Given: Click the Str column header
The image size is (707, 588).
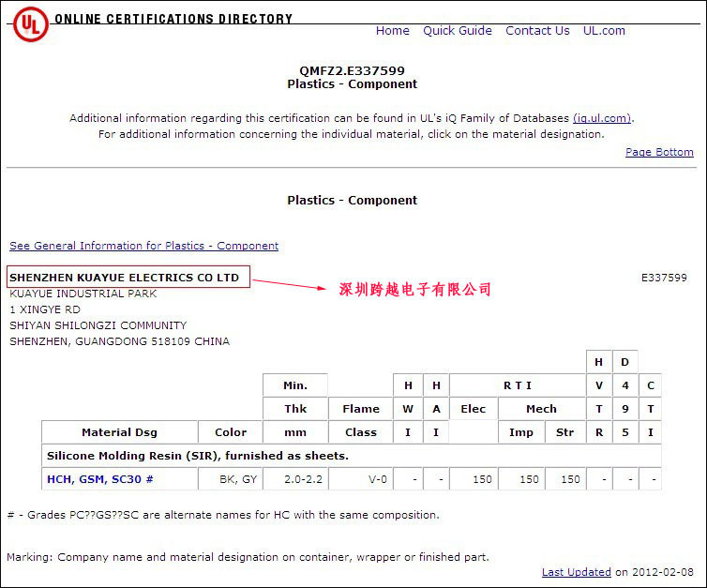Looking at the screenshot, I should click(x=565, y=432).
